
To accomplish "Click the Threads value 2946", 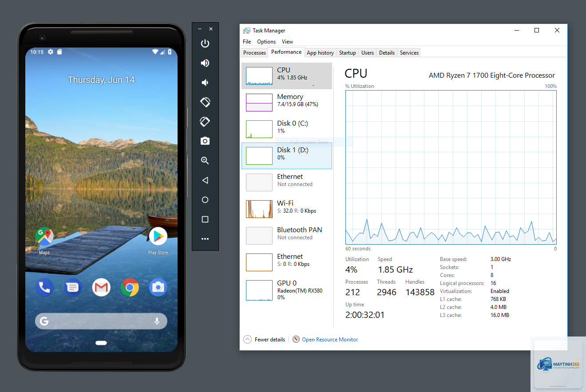I will [x=387, y=292].
